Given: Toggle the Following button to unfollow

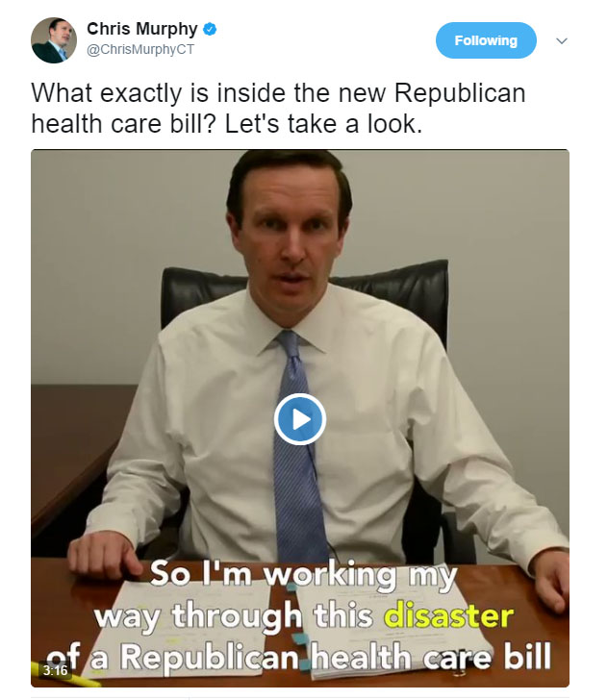Looking at the screenshot, I should coord(486,40).
